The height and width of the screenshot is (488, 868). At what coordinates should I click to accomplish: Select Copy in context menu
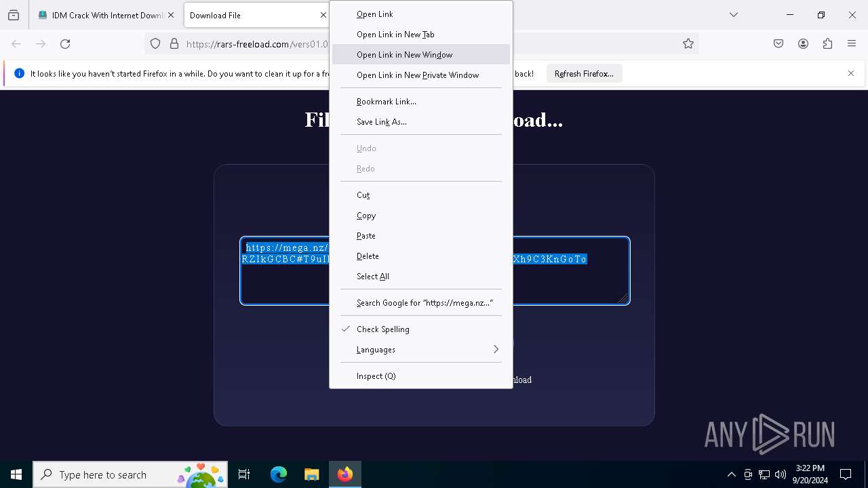[421, 216]
